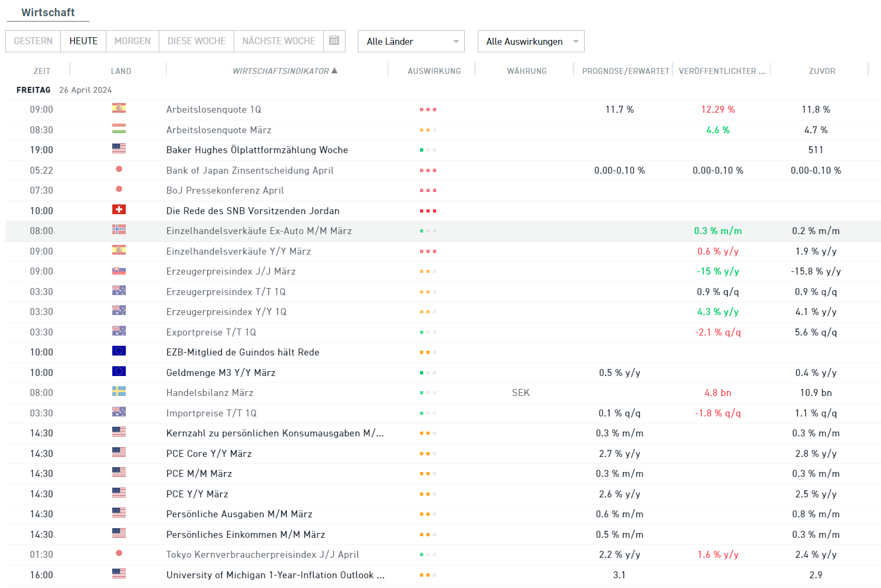This screenshot has height=588, width=881.
Task: Click the Wirtschaft section heading
Action: coord(48,12)
